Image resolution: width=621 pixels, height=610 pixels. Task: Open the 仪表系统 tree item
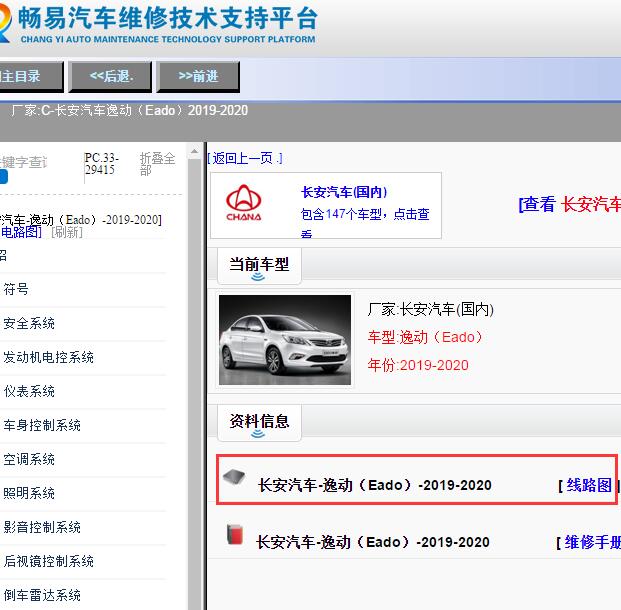[29, 391]
